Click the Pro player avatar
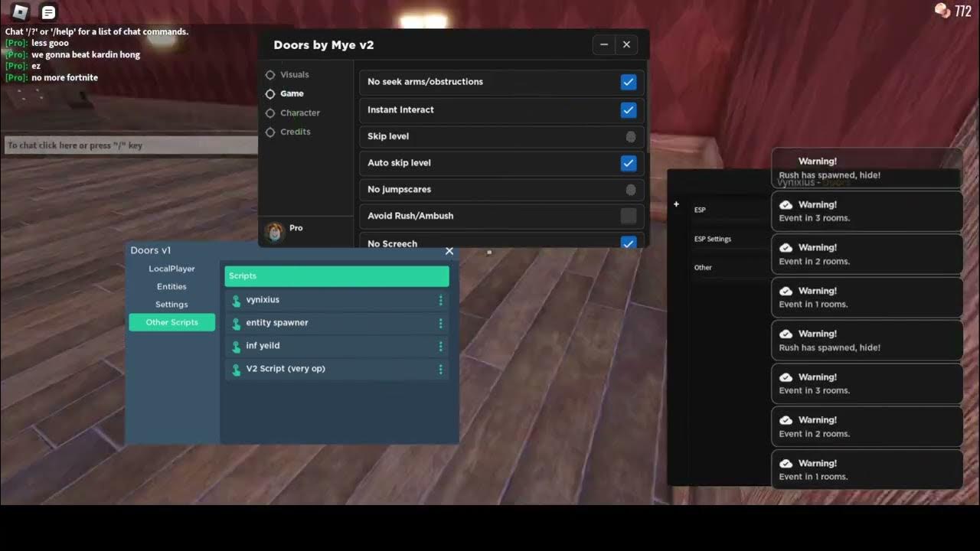This screenshot has width=980, height=551. click(x=274, y=231)
